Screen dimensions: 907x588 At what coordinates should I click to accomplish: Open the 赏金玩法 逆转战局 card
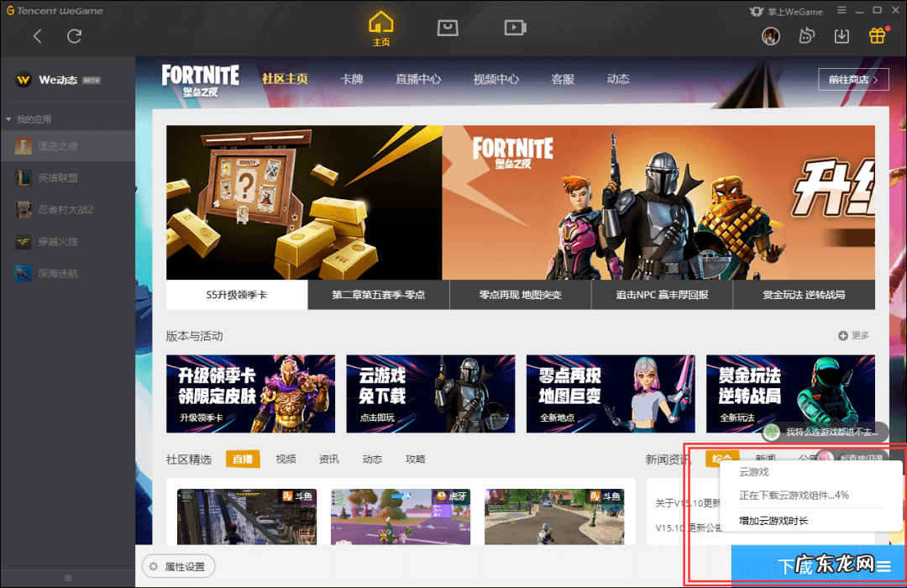(790, 394)
